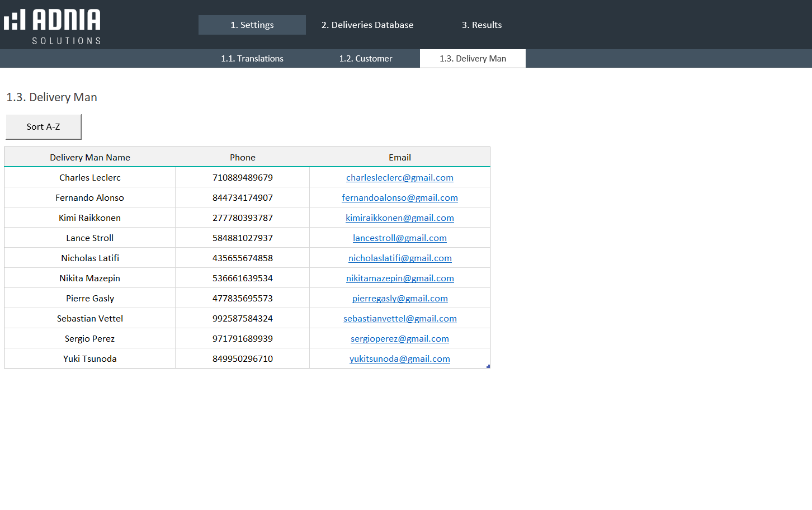The height and width of the screenshot is (510, 812).
Task: Follow the kimiraikkonen@gmail.com link
Action: [x=399, y=218]
